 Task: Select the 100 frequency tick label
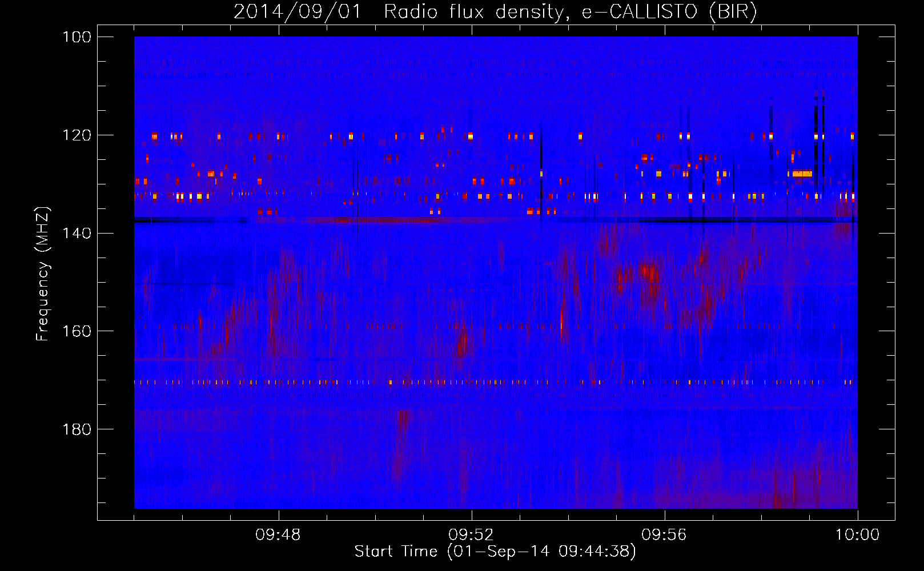coord(77,37)
